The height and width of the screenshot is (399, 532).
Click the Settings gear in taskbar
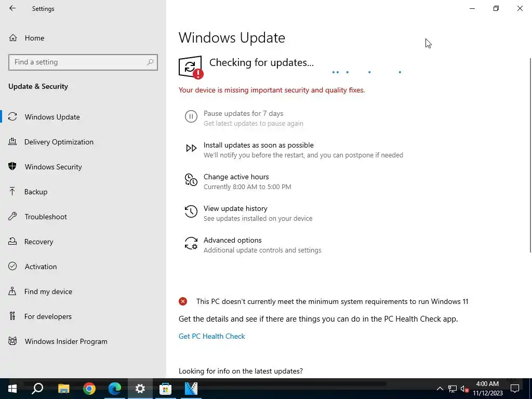140,389
